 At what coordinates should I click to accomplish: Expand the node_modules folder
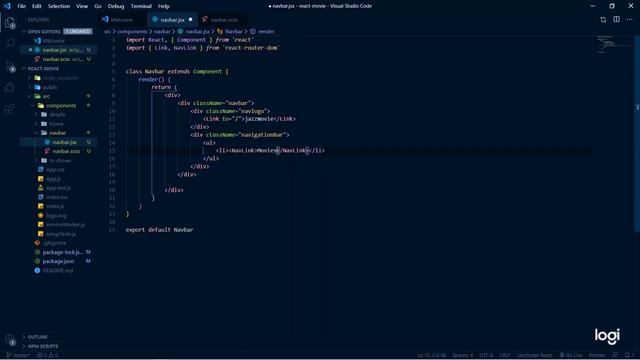[x=60, y=78]
